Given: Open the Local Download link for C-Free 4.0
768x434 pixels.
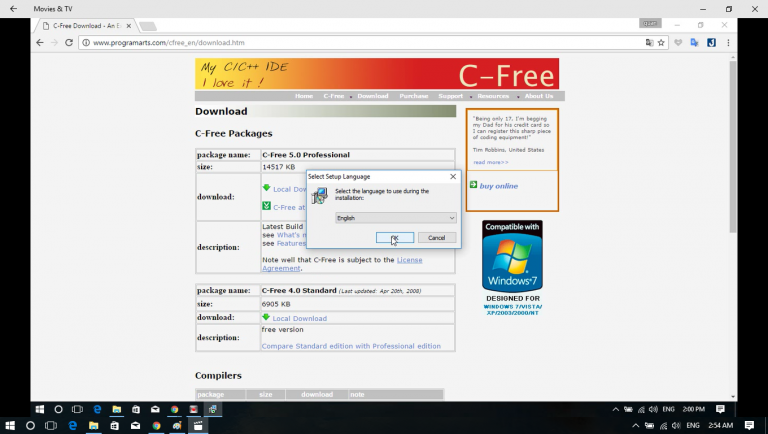Looking at the screenshot, I should pyautogui.click(x=299, y=318).
